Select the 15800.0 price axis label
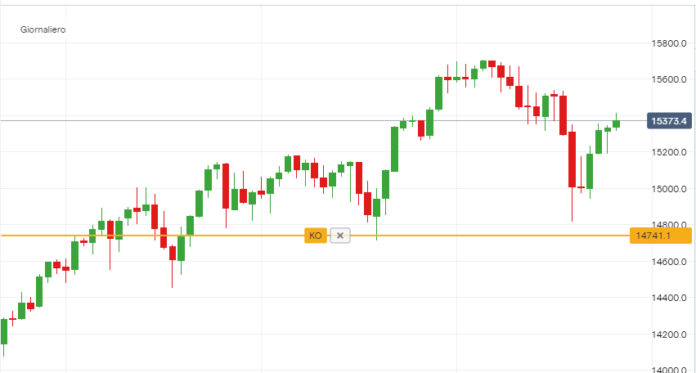 (x=669, y=43)
